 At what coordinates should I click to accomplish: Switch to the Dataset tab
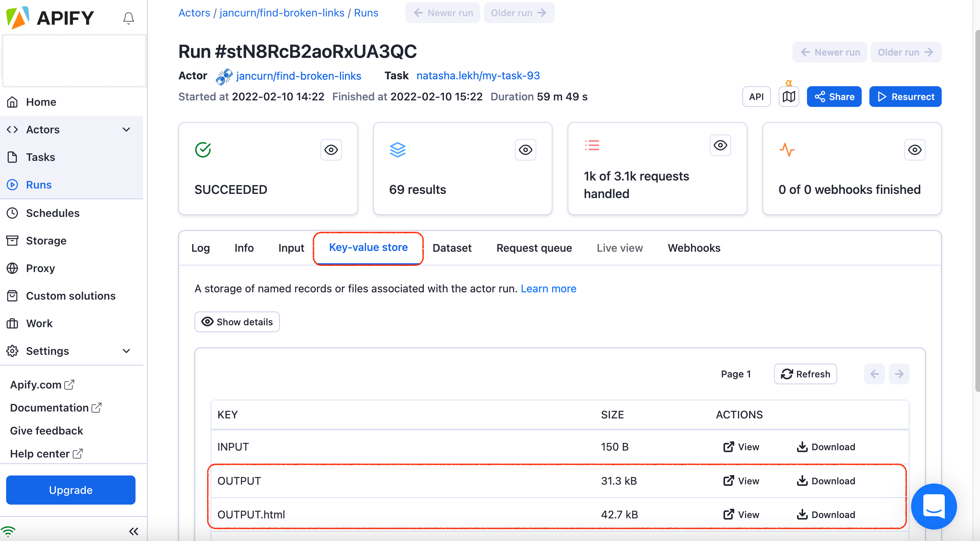452,248
